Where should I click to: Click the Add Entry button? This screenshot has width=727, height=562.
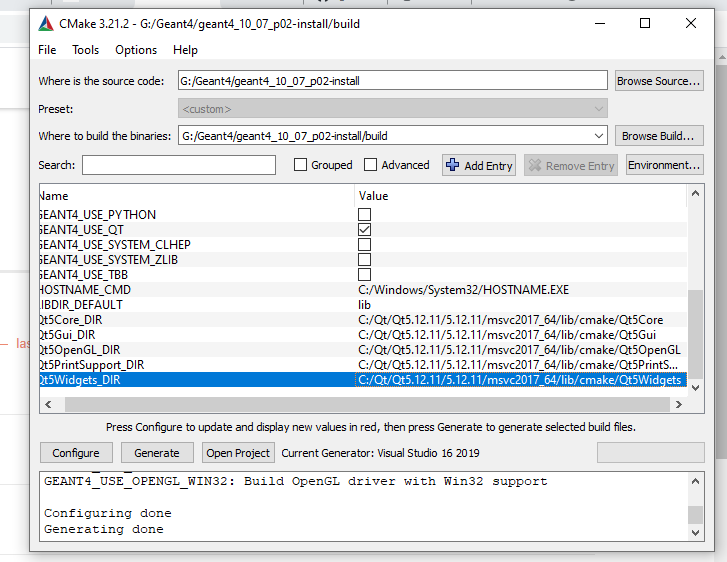tap(479, 165)
